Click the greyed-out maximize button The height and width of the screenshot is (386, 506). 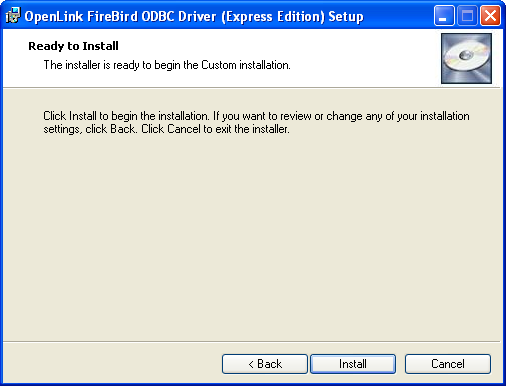[467, 16]
